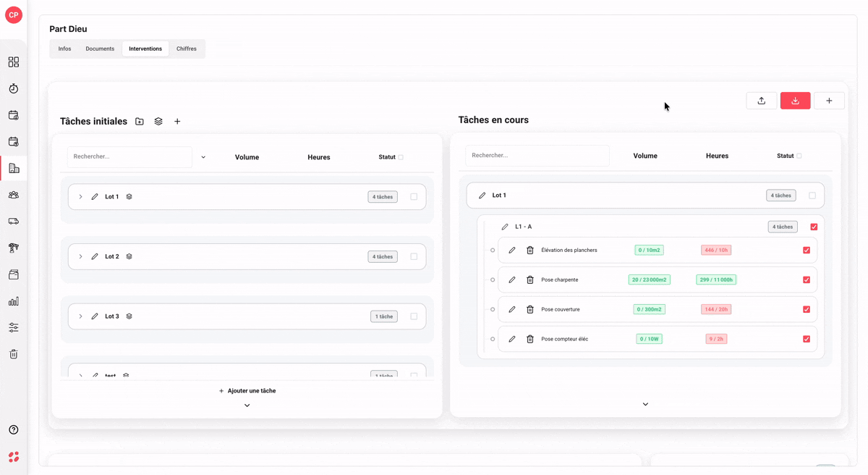This screenshot has height=475, width=868.
Task: Click the layers icon on Lot 1 row
Action: [129, 197]
